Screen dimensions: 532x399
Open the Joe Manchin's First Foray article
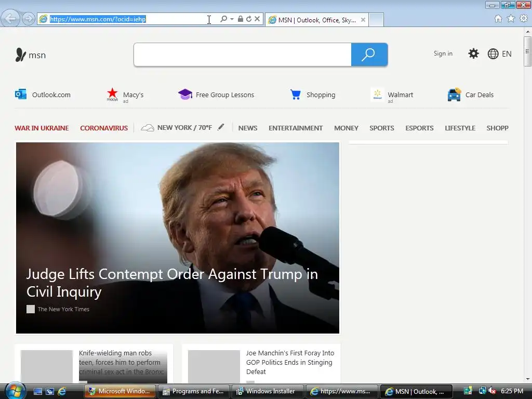coord(261,364)
